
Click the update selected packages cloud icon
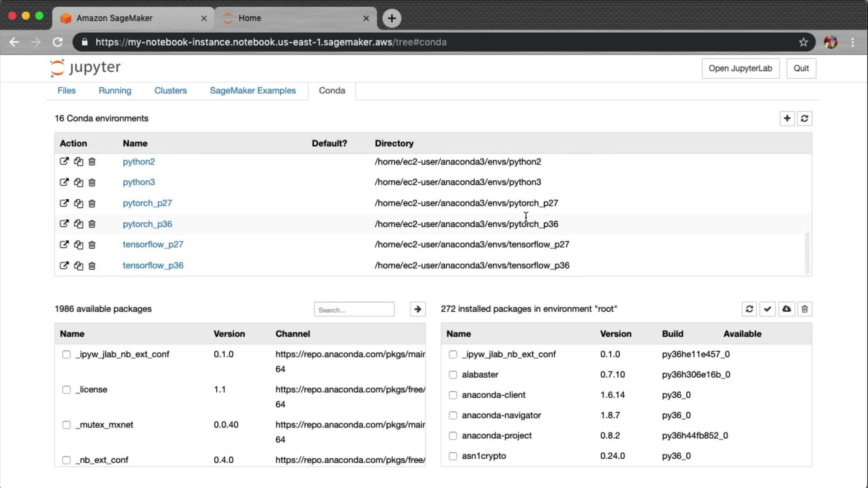[x=786, y=309]
